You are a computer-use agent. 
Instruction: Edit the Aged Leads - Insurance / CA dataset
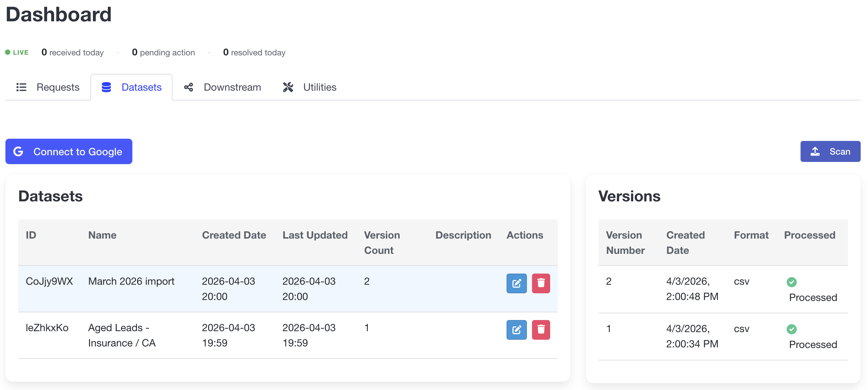click(516, 330)
